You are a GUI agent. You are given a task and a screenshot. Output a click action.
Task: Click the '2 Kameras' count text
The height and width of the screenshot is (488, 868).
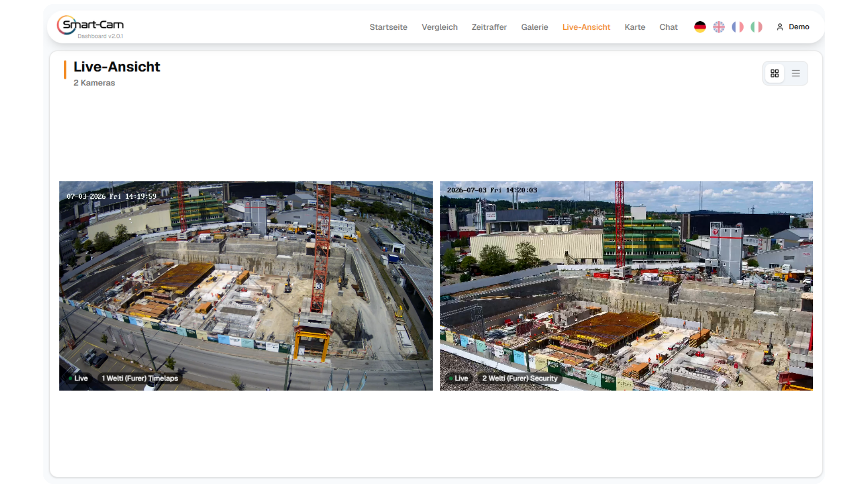point(94,83)
